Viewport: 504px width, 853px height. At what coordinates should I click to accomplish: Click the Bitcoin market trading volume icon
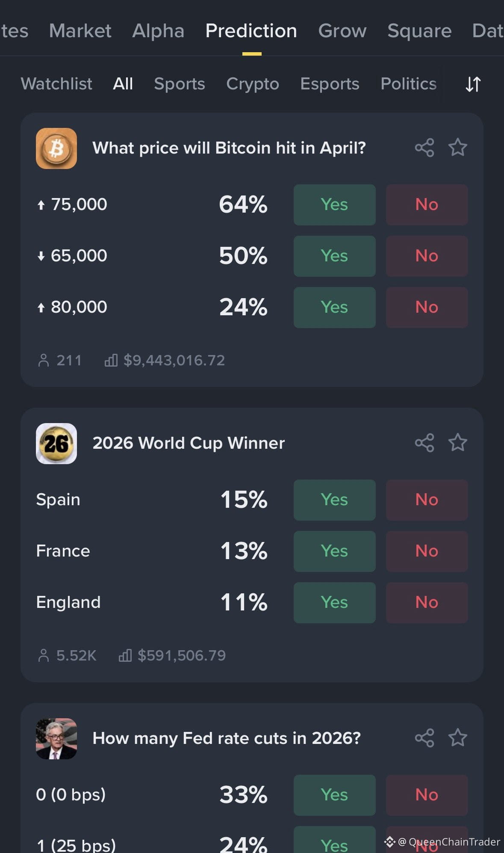[111, 360]
